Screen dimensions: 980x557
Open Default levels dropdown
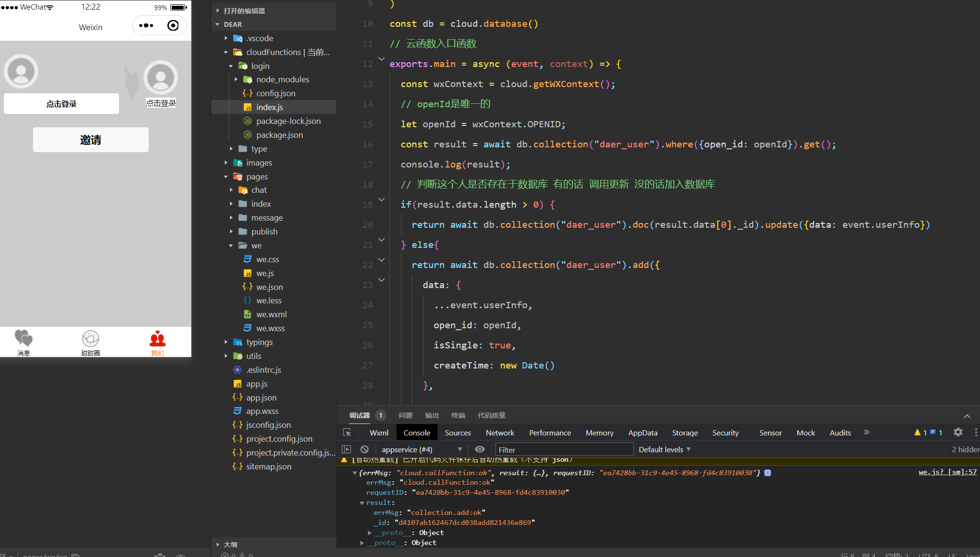[x=664, y=449]
